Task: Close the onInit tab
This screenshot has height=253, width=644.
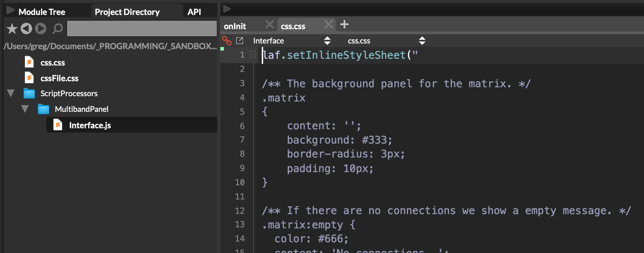Action: coord(270,25)
